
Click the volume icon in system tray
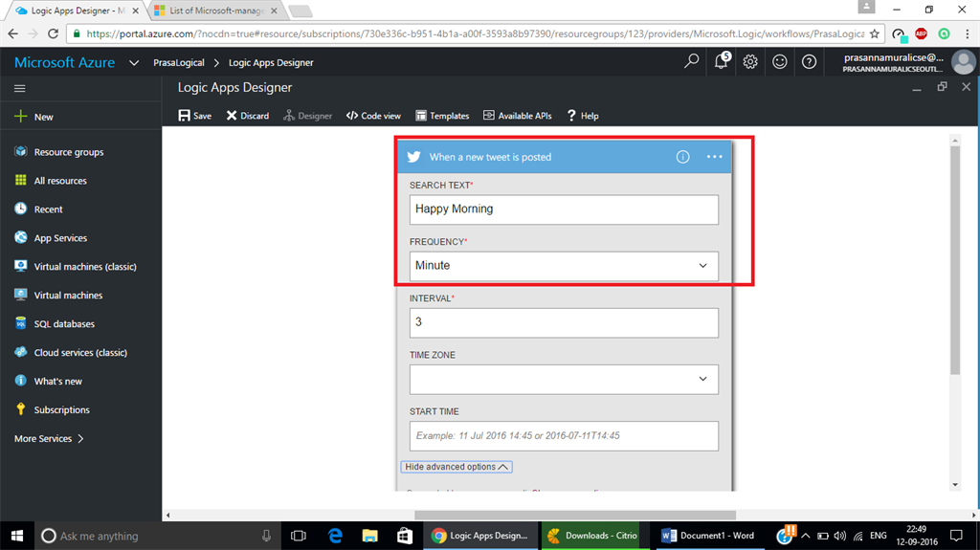pyautogui.click(x=840, y=536)
